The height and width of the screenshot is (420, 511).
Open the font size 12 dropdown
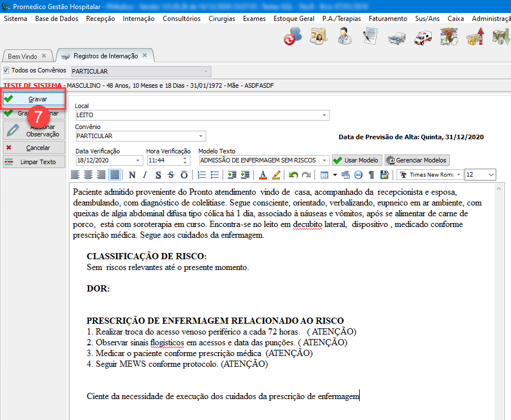click(490, 175)
